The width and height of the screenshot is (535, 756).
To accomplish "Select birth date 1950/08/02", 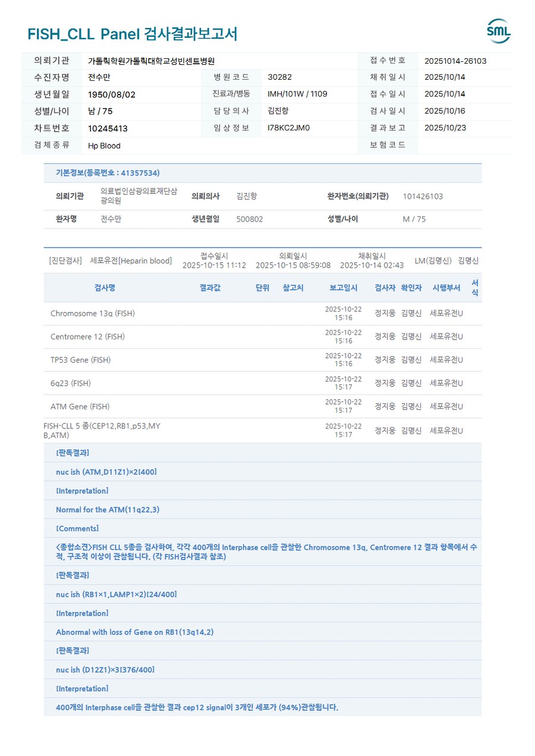I will (x=111, y=94).
